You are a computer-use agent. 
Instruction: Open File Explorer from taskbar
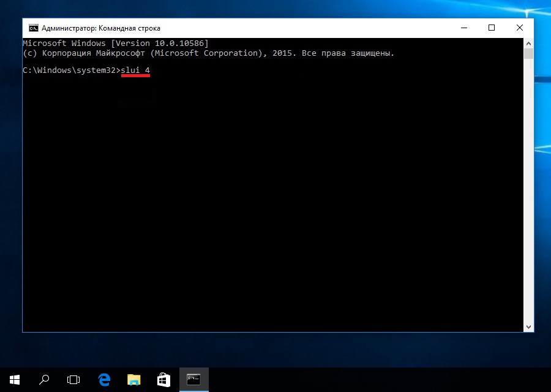pyautogui.click(x=134, y=380)
